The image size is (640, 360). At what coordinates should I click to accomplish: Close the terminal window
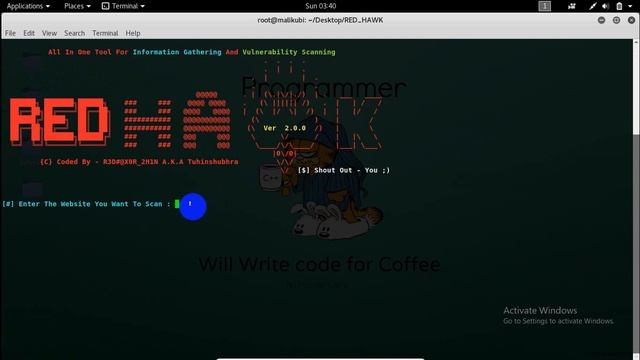click(631, 20)
